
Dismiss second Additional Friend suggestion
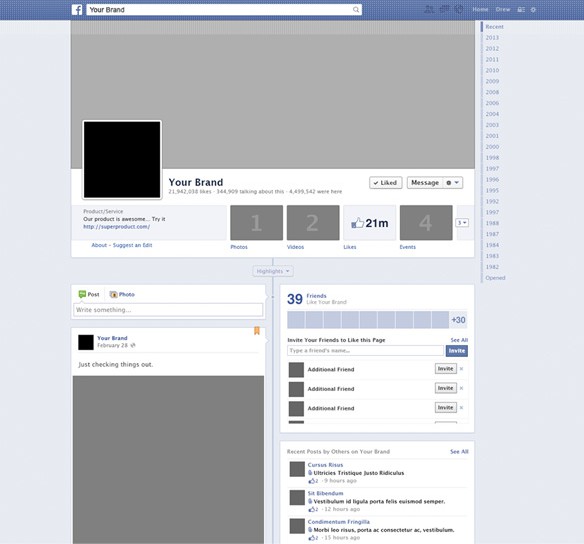(461, 388)
